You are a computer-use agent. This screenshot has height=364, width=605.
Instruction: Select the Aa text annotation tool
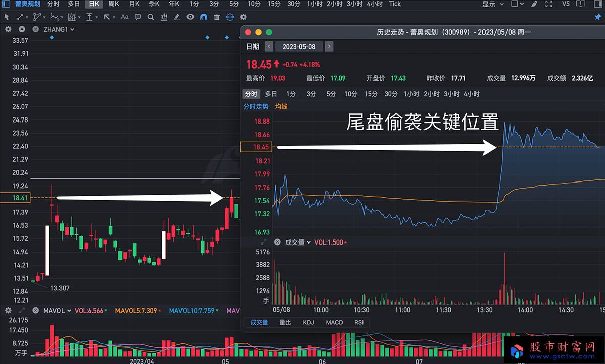(x=124, y=17)
